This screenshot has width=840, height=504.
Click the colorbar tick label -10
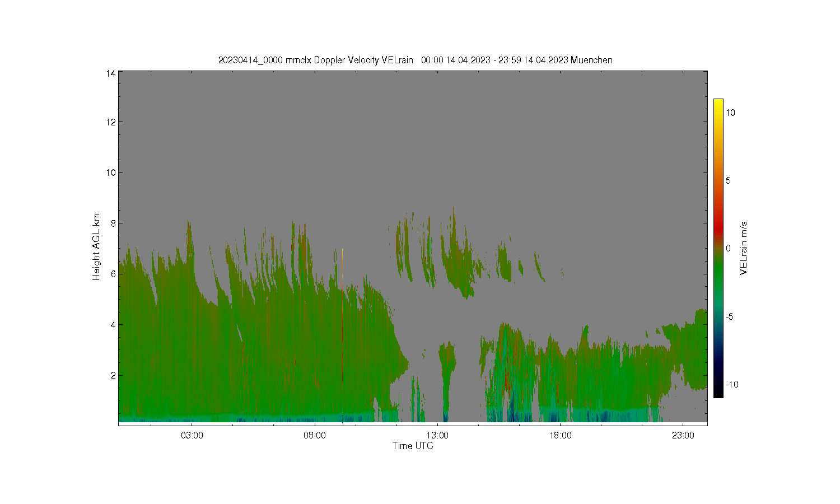(x=732, y=384)
